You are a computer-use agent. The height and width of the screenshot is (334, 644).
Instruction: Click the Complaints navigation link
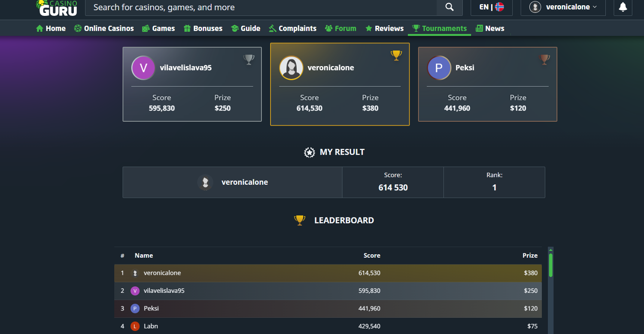tap(292, 28)
